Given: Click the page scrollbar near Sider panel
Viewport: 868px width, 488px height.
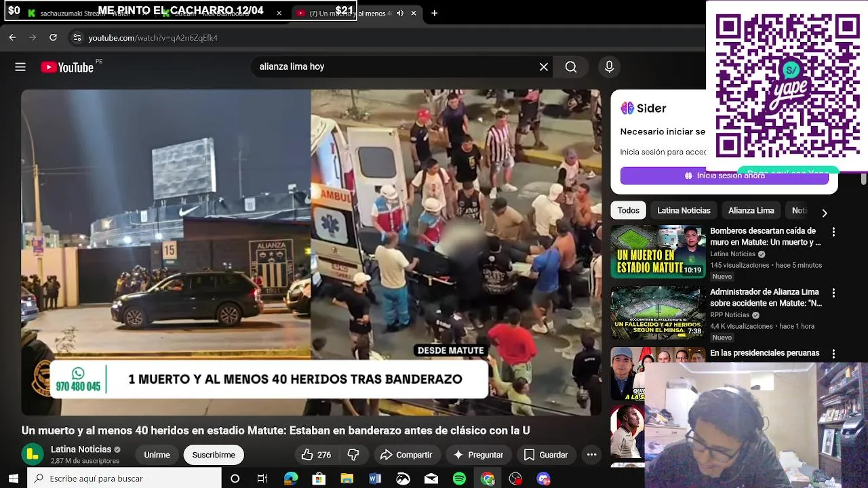Looking at the screenshot, I should (863, 179).
